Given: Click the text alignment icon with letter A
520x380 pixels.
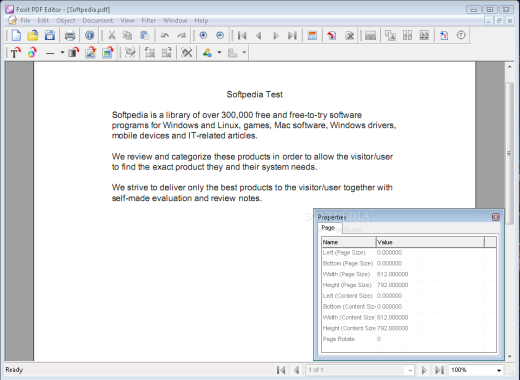Looking at the screenshot, I should point(390,35).
